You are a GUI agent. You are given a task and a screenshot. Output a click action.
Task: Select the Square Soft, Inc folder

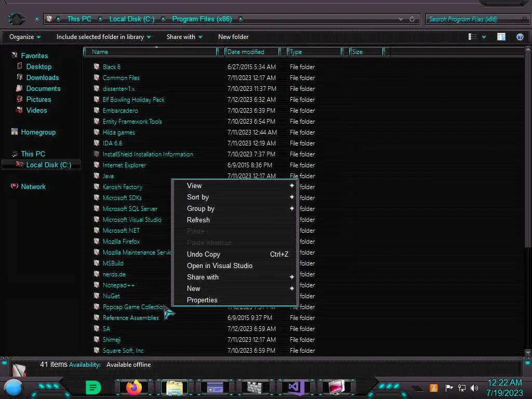coord(123,351)
